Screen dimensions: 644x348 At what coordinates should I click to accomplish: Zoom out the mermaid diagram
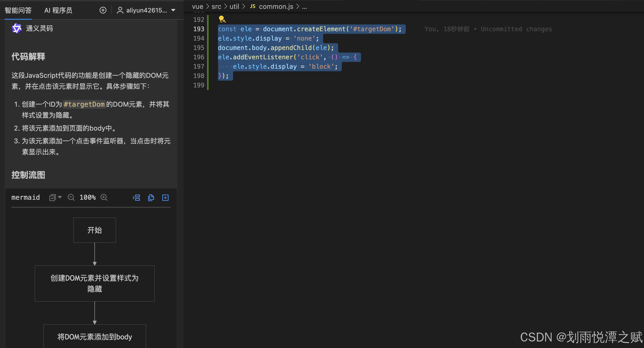[x=71, y=197]
